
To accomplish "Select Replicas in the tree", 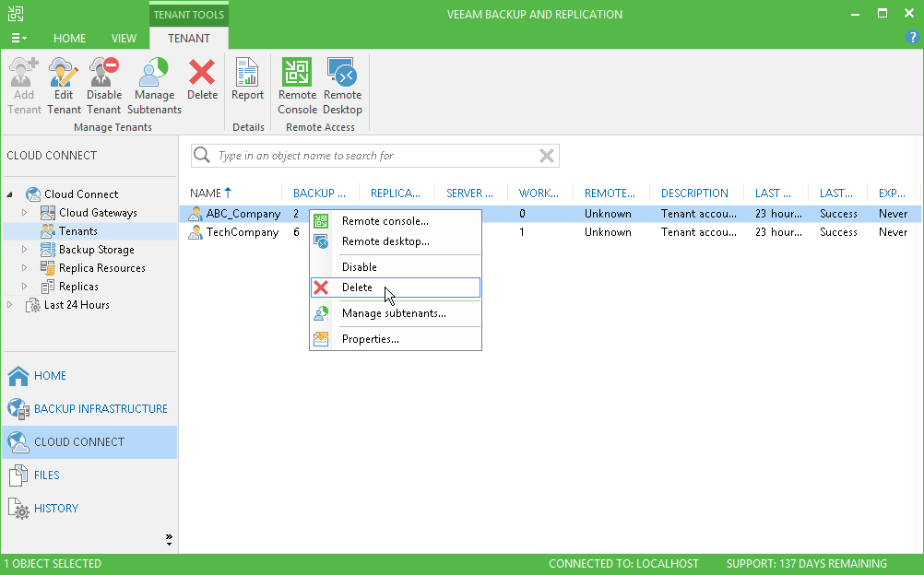I will [x=78, y=287].
